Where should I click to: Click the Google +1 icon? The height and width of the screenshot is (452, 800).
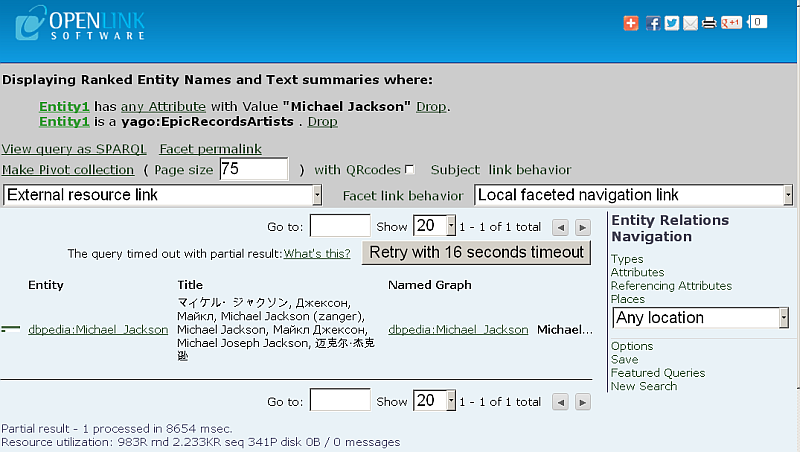[731, 22]
